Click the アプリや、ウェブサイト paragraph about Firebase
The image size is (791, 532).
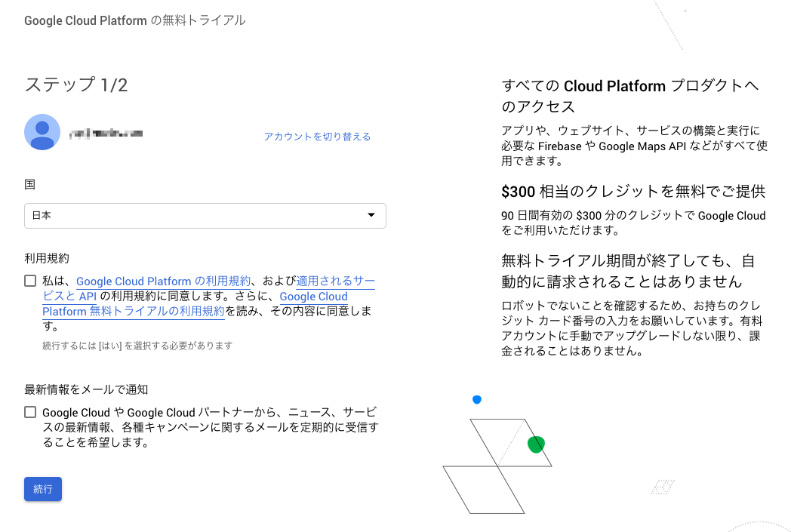[634, 146]
